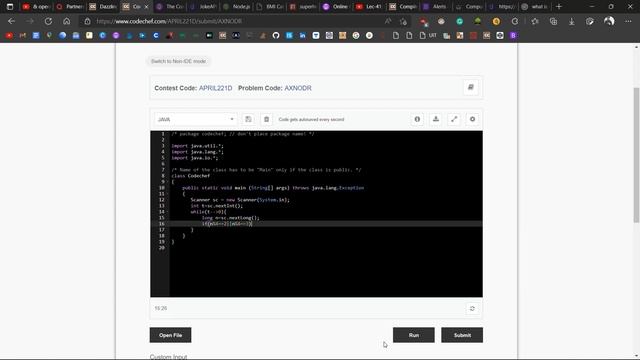
Task: Open the browser downloads panel
Action: (x=571, y=21)
